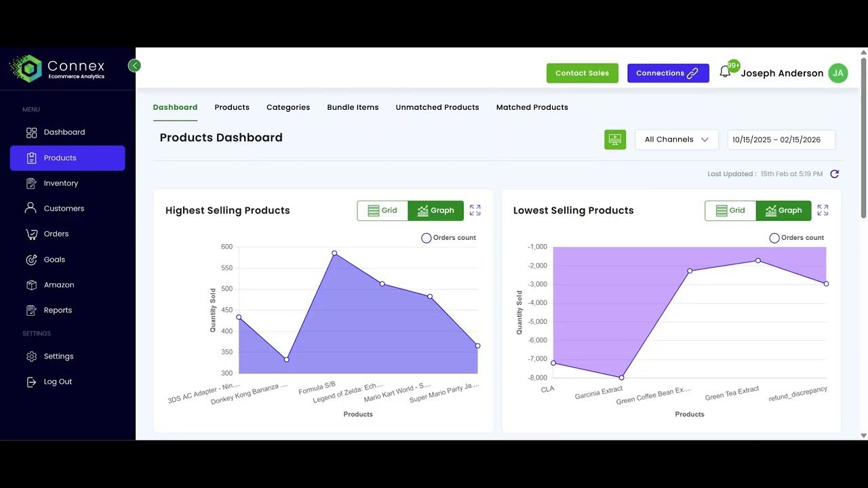Open the Products sidebar item
Viewport: 868px width, 488px height.
tap(67, 158)
